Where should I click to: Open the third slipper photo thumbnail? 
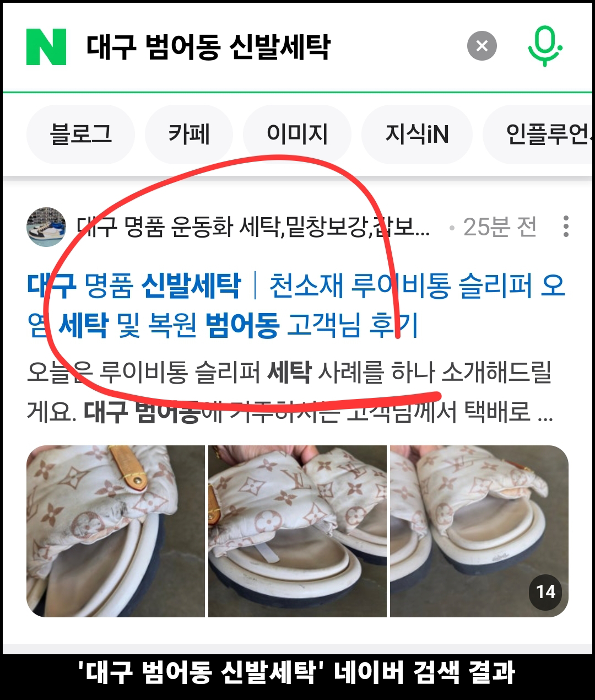point(479,531)
